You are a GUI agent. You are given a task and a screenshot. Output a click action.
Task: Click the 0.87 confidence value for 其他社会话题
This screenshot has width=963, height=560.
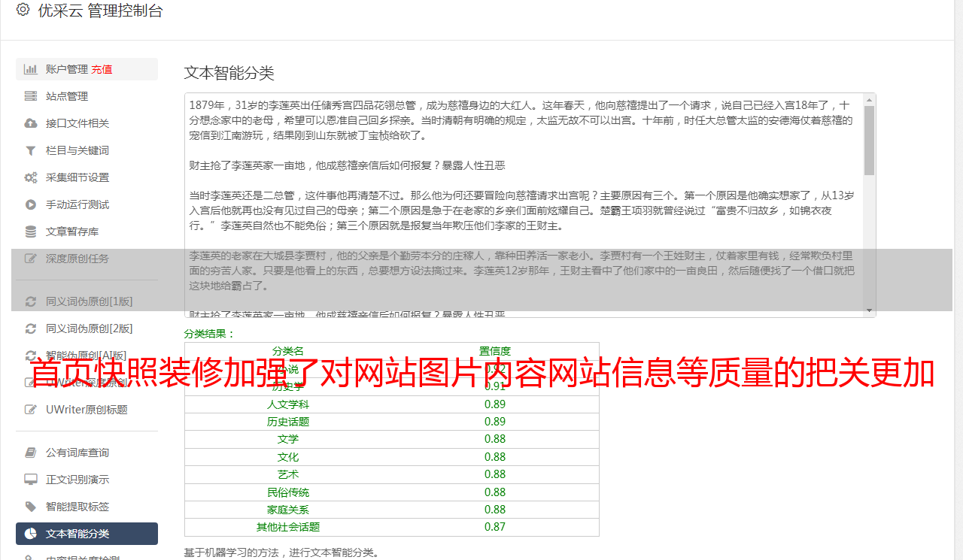pyautogui.click(x=495, y=527)
